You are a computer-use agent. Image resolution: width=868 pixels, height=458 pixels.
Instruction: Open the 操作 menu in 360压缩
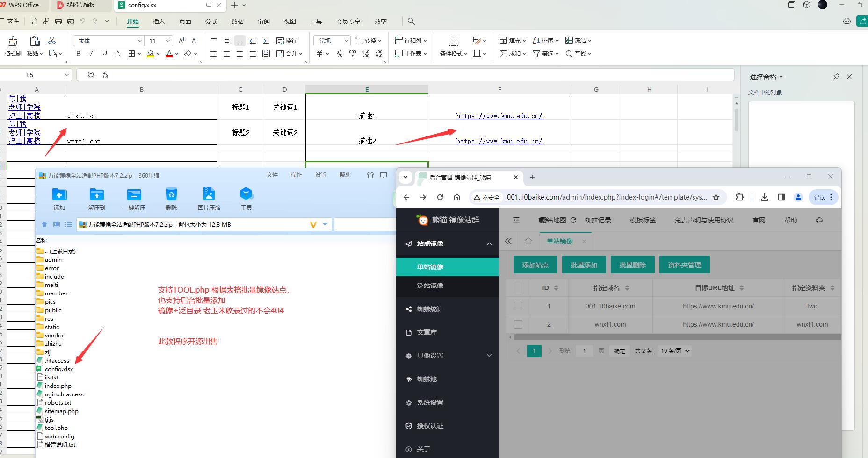pos(297,175)
